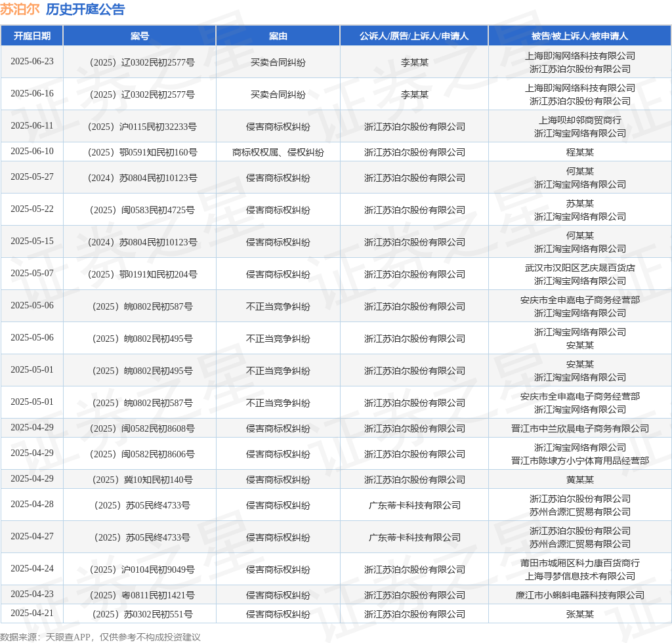The width and height of the screenshot is (672, 643).
Task: Click 苏0804民初10123号 in the 2025-05-15 row
Action: (158, 243)
